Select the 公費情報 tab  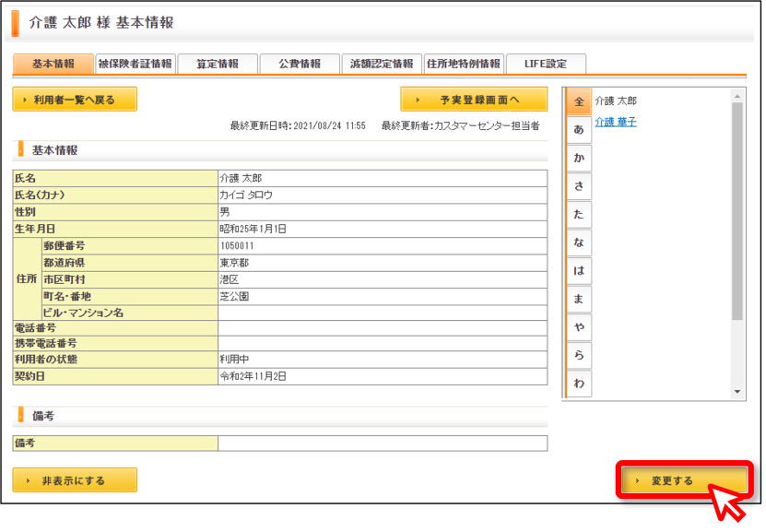click(x=300, y=64)
